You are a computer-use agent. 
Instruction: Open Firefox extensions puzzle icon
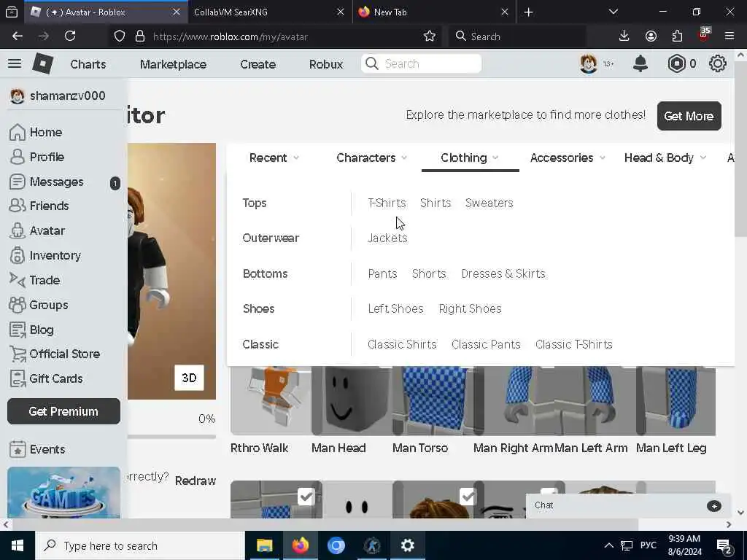(677, 36)
